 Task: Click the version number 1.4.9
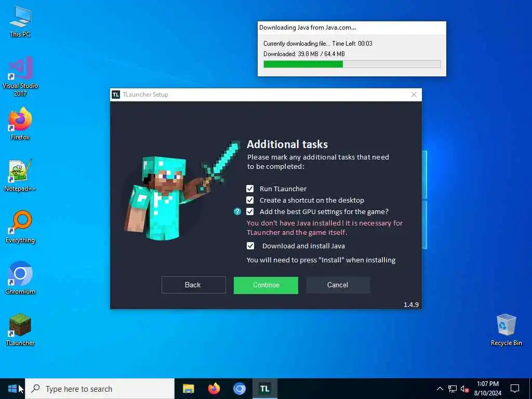click(411, 304)
